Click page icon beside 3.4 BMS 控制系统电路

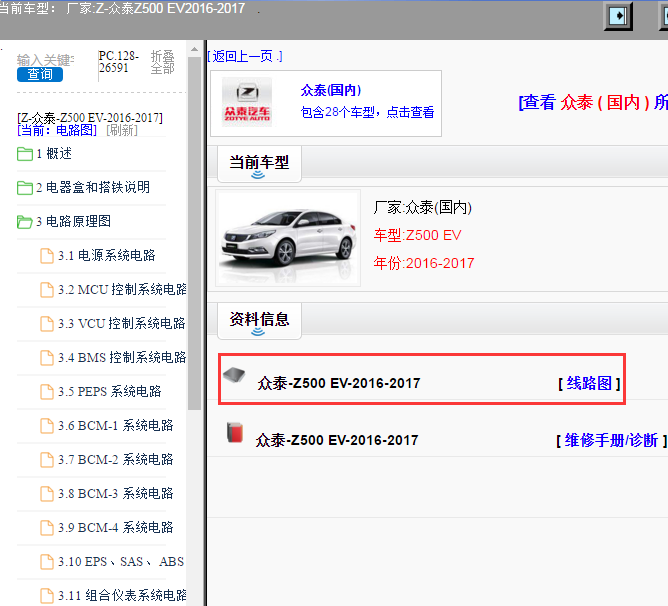(47, 358)
